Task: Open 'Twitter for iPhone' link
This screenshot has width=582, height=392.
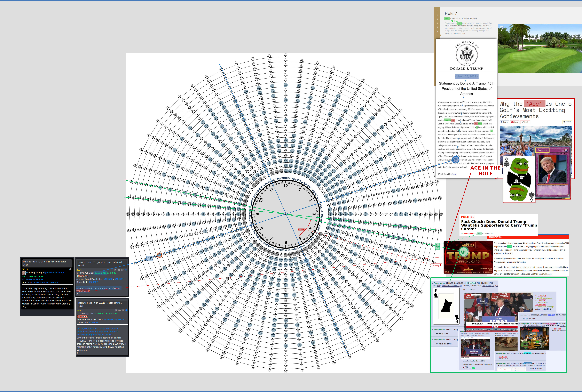Action: pyautogui.click(x=34, y=279)
